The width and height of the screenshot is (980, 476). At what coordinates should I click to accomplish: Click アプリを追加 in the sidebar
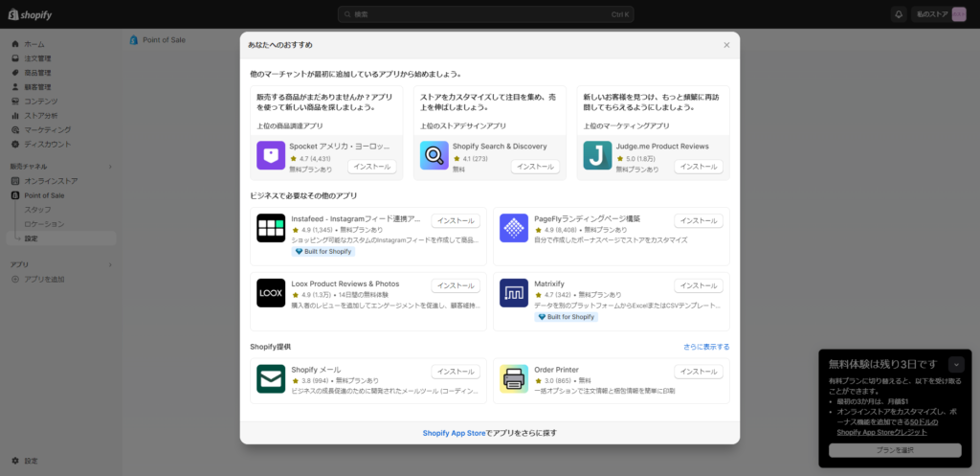click(x=61, y=279)
